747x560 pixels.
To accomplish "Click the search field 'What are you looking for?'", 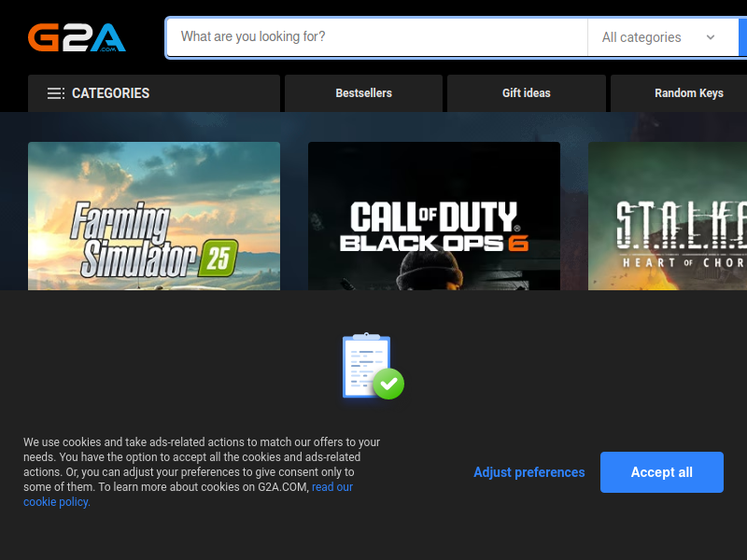I will click(x=377, y=37).
